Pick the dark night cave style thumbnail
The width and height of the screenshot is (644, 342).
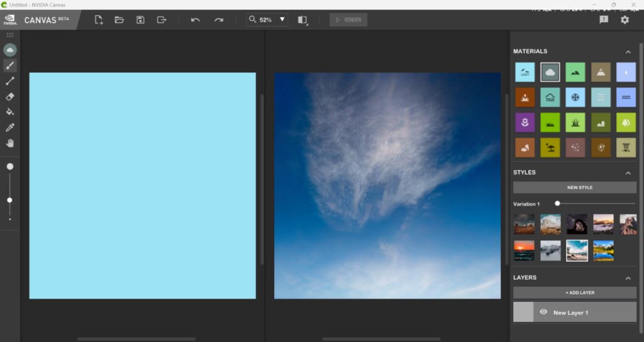pyautogui.click(x=577, y=224)
